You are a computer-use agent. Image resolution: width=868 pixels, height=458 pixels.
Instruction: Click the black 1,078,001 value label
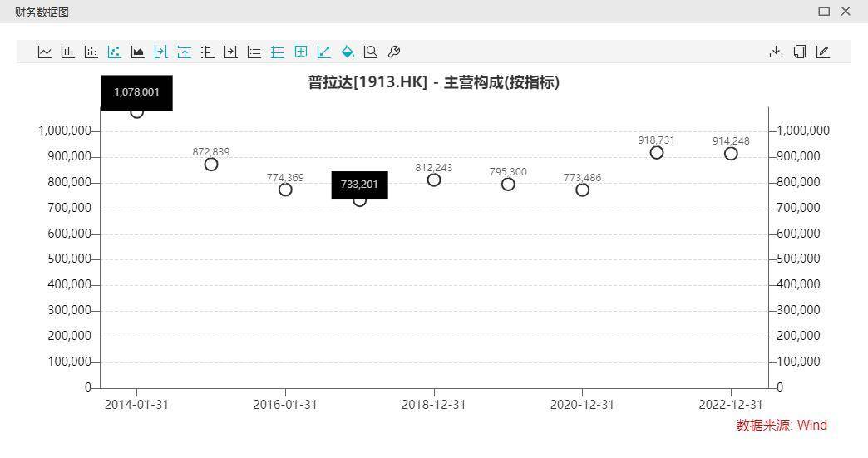(x=136, y=92)
